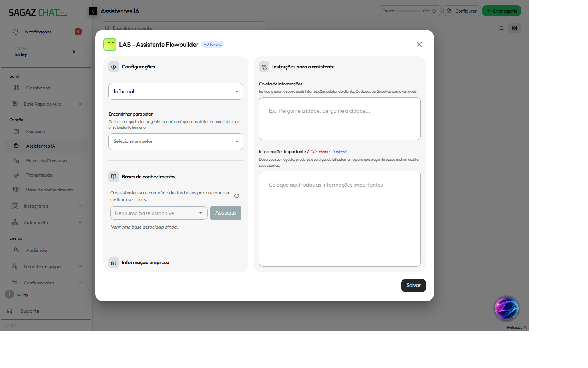Viewport: 588px width, 368px height.
Task: Click the Coleta de informações text area
Action: [340, 118]
